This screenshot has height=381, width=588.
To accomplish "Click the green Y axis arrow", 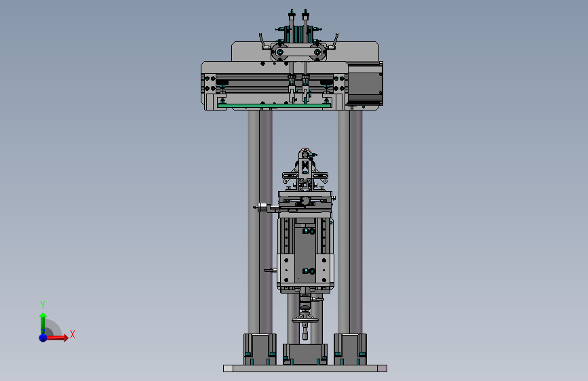I will (43, 323).
